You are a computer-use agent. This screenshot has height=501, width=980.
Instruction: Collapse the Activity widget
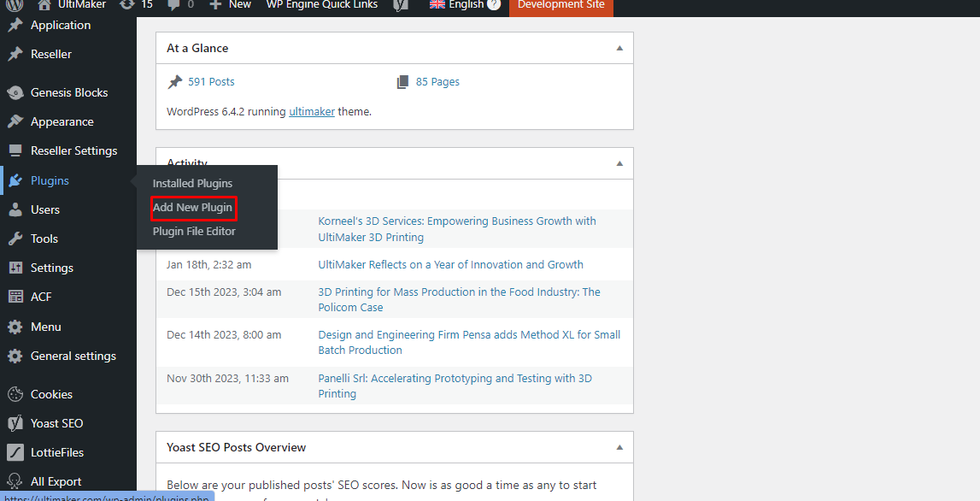619,164
